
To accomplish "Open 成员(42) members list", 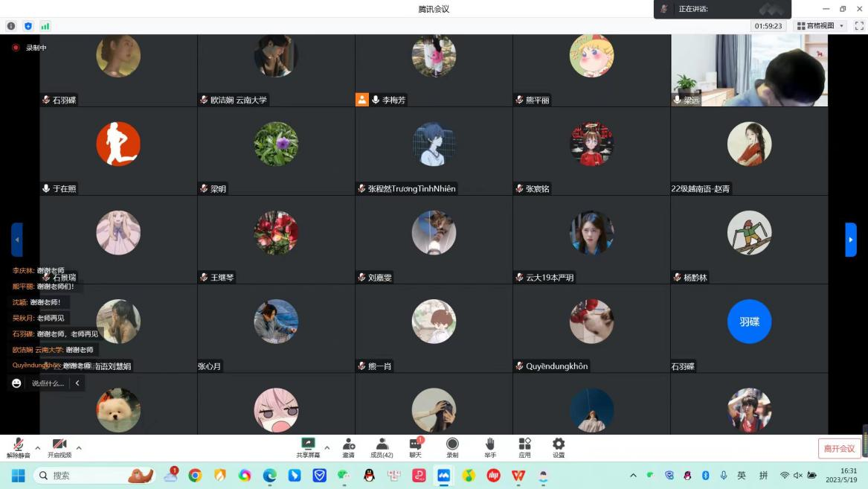I will 382,447.
